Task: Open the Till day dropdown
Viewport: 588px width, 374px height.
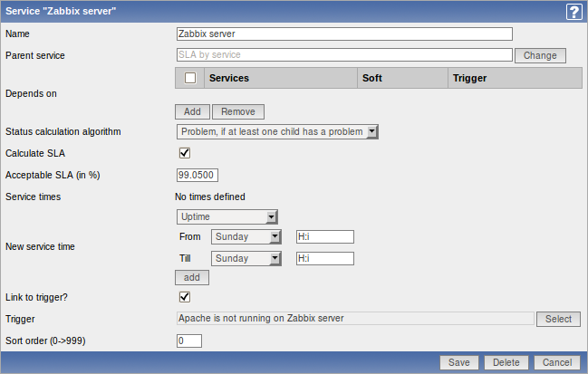Action: point(246,259)
